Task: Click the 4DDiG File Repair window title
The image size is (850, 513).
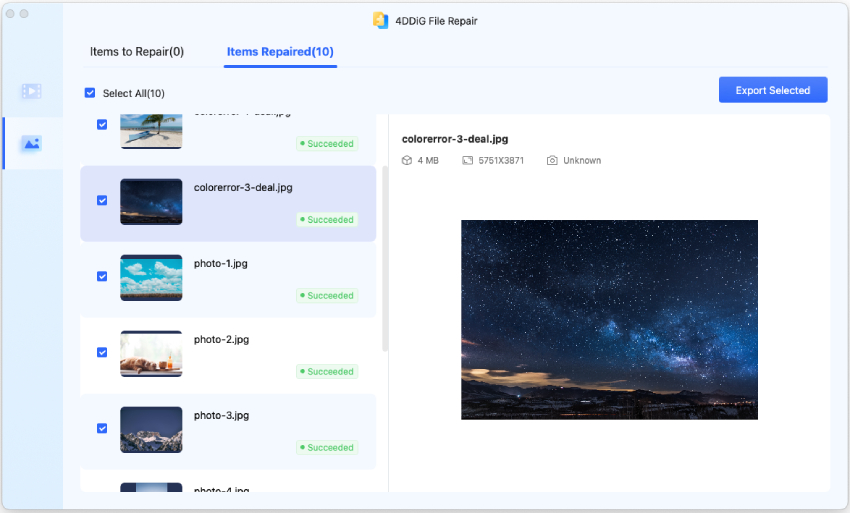Action: (436, 21)
